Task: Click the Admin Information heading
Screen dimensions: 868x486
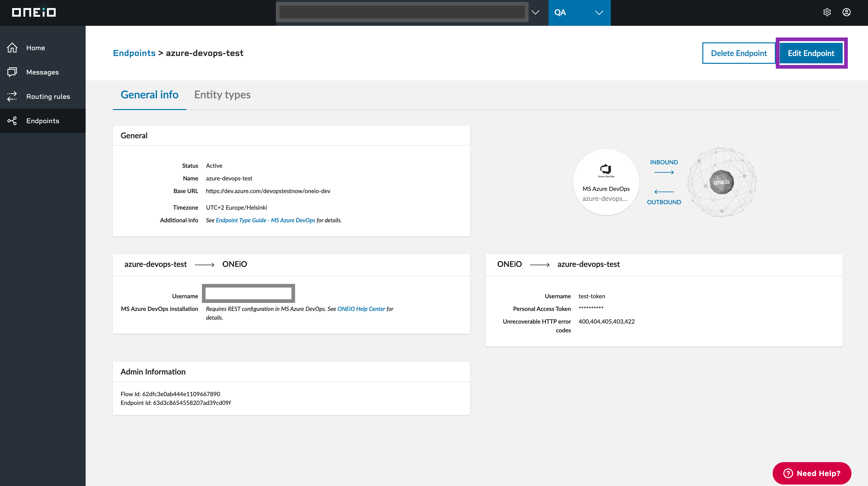Action: pos(153,372)
